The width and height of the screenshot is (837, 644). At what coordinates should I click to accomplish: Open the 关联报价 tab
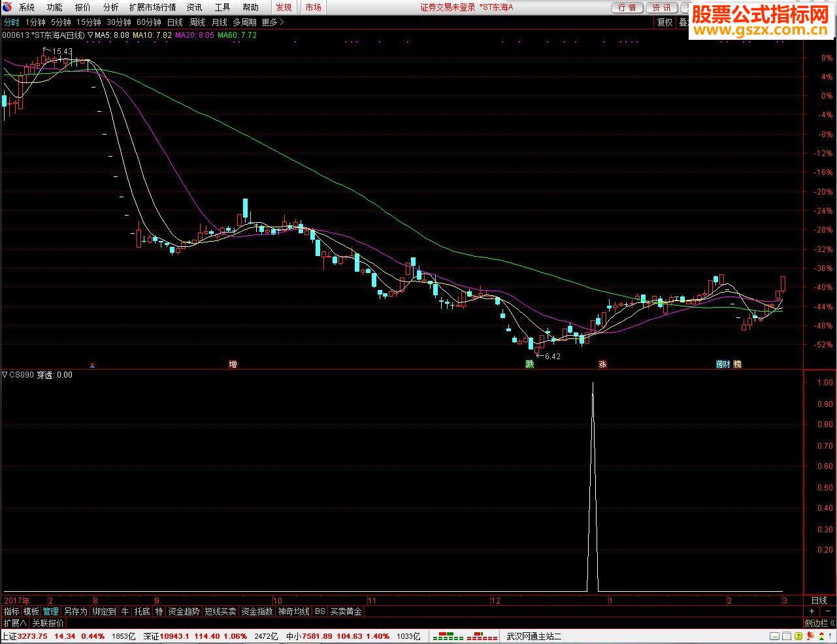(x=48, y=623)
